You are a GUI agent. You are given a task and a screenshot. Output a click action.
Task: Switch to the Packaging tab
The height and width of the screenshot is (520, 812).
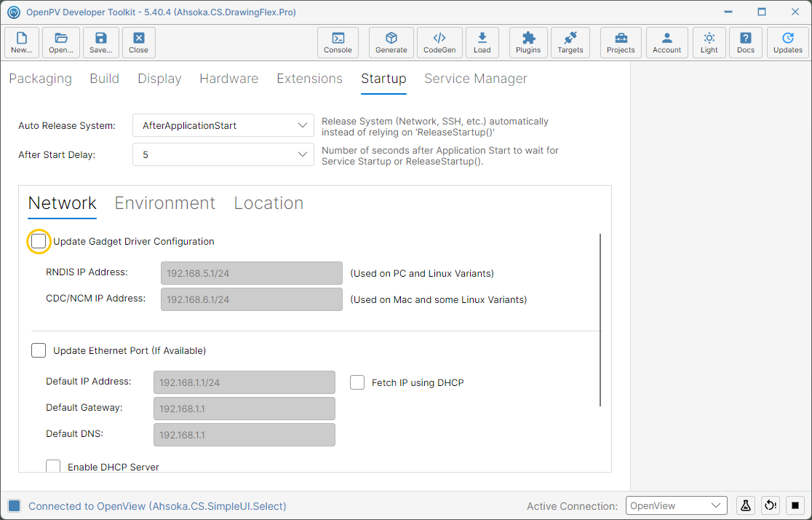coord(41,78)
